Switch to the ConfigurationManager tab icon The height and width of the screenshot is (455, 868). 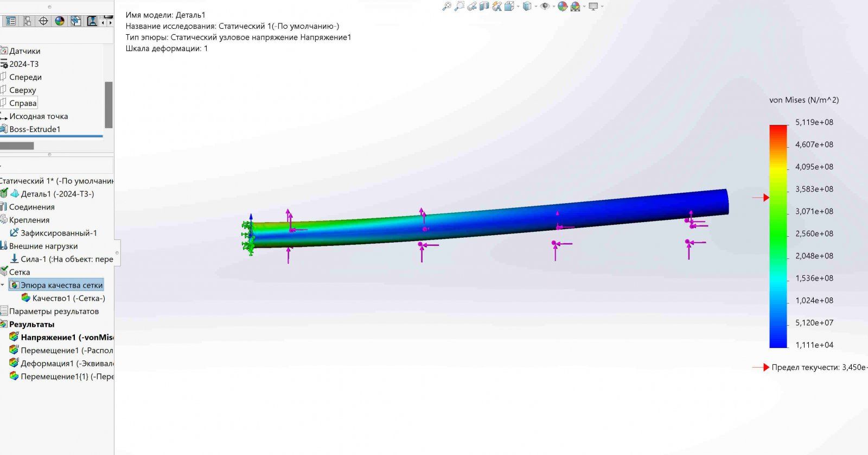tap(27, 21)
